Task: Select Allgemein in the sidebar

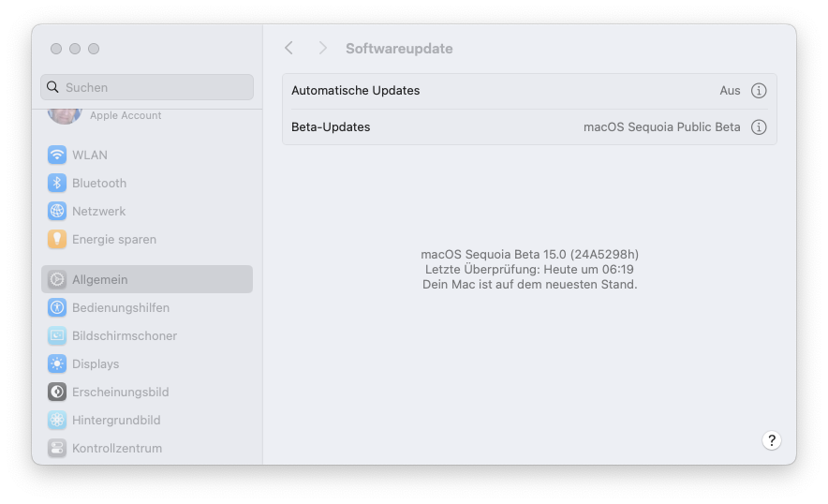Action: click(147, 280)
